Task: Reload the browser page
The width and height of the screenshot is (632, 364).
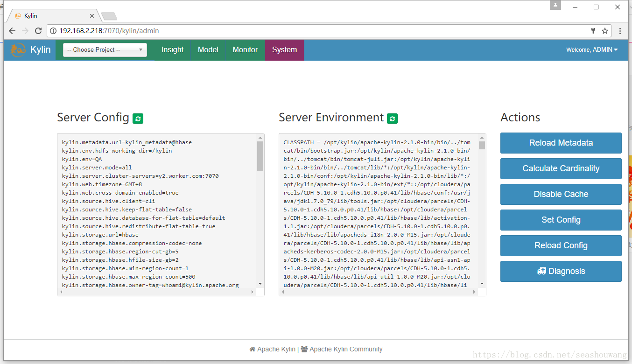Action: (x=38, y=31)
